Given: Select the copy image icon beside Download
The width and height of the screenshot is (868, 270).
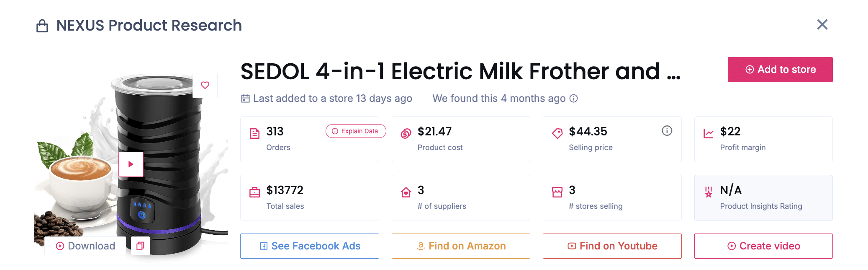Looking at the screenshot, I should 140,246.
